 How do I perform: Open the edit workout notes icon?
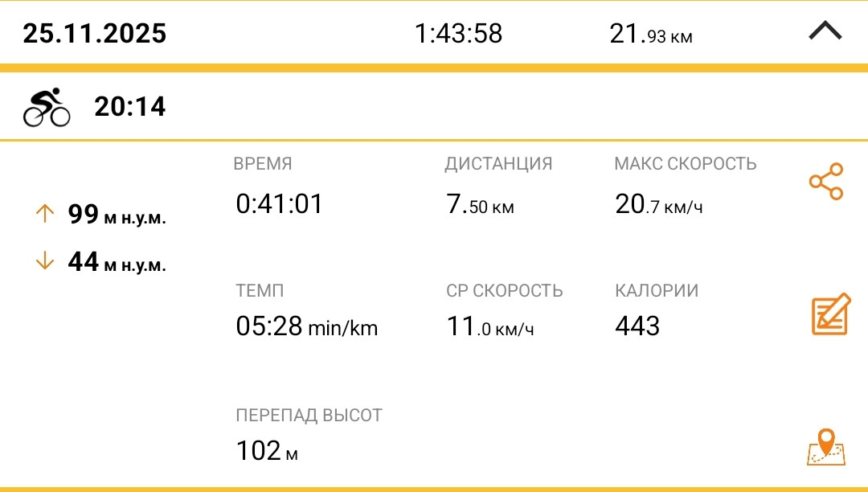point(830,314)
